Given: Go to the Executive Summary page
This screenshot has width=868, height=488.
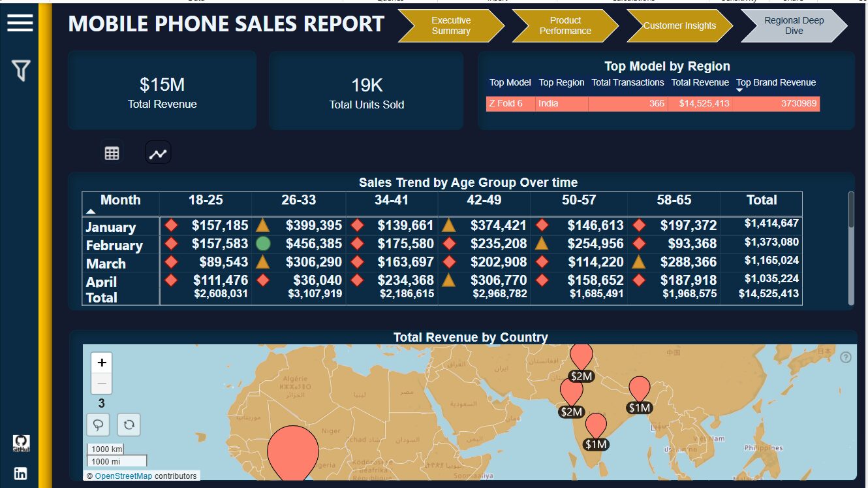Looking at the screenshot, I should (x=451, y=25).
